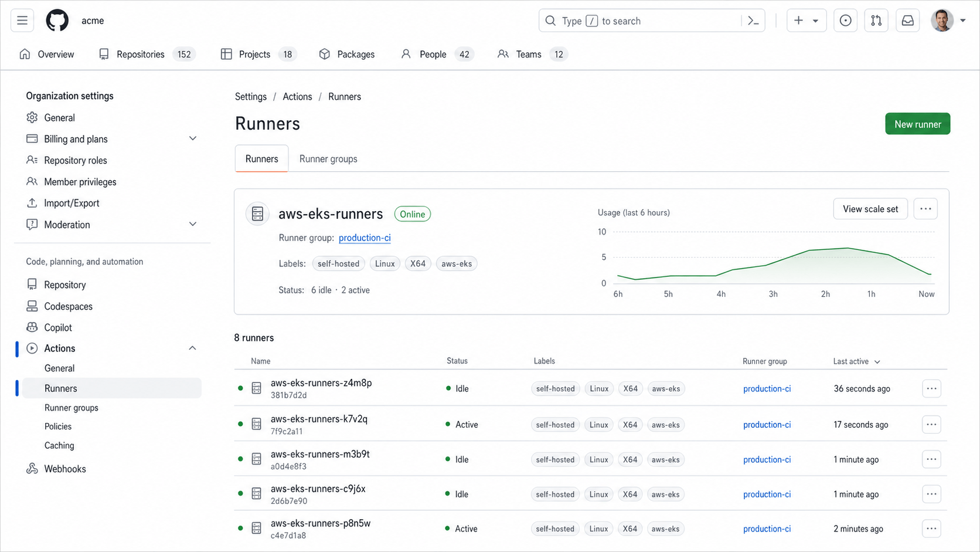Open the Repositories tab

(147, 54)
